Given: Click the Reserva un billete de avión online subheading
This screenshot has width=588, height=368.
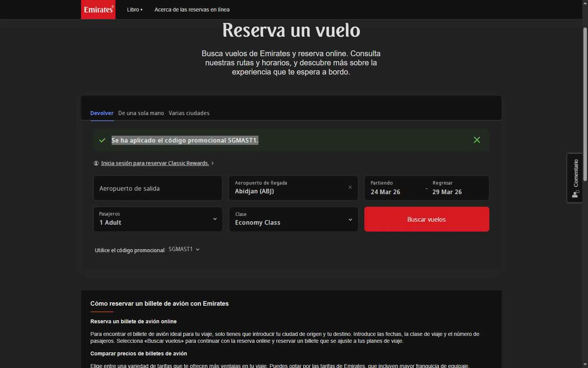Looking at the screenshot, I should (133, 321).
